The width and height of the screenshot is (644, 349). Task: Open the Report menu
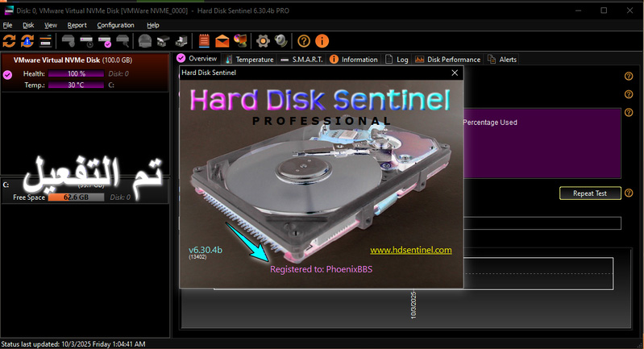point(77,25)
